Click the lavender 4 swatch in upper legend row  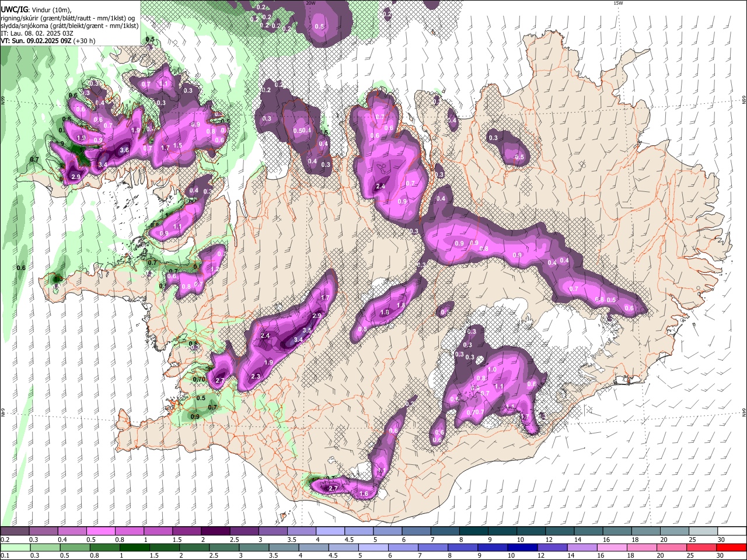coord(330,531)
